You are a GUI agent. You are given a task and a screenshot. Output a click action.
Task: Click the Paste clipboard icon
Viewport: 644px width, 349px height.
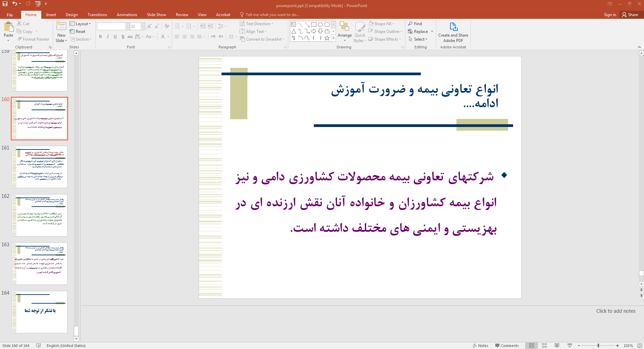[x=8, y=27]
